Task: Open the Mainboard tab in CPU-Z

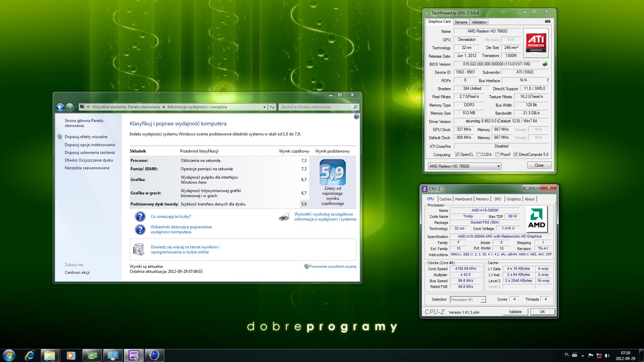Action: (x=463, y=199)
